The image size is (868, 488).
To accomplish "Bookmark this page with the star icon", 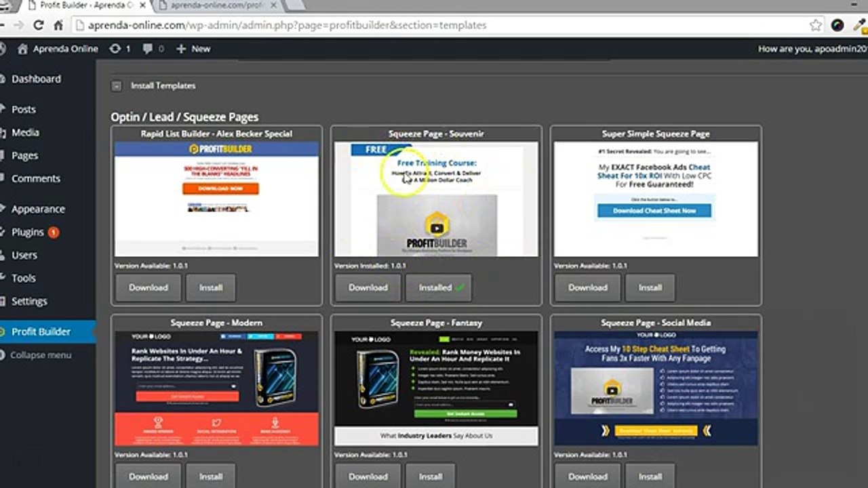I will 816,25.
